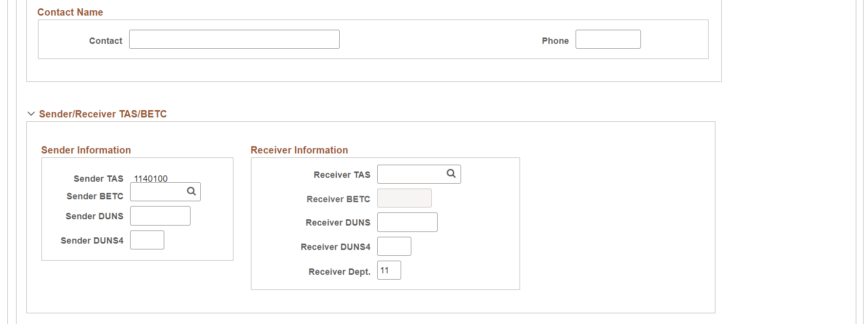Viewport: 868px width, 324px height.
Task: Click the Receiver DUNS label
Action: coord(338,223)
